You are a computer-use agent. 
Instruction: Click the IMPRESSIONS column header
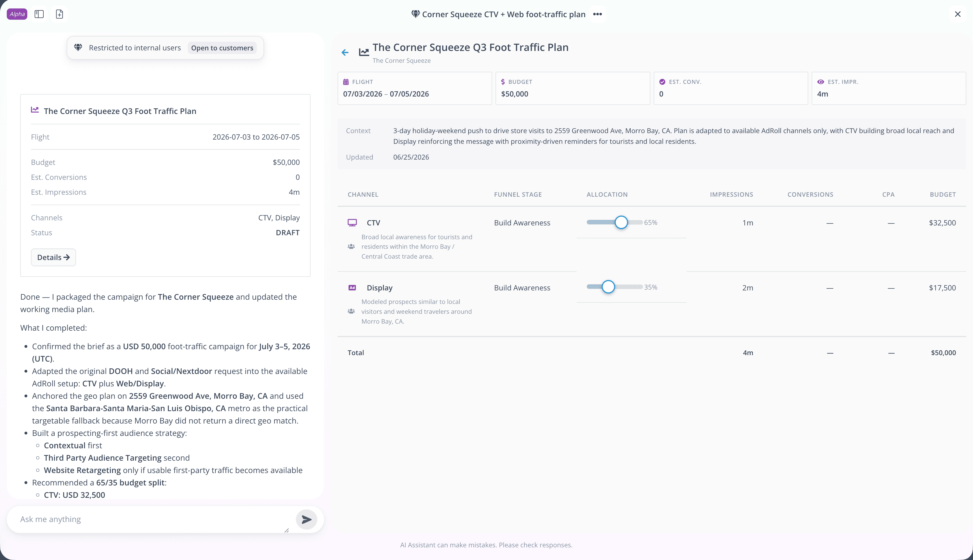(731, 195)
